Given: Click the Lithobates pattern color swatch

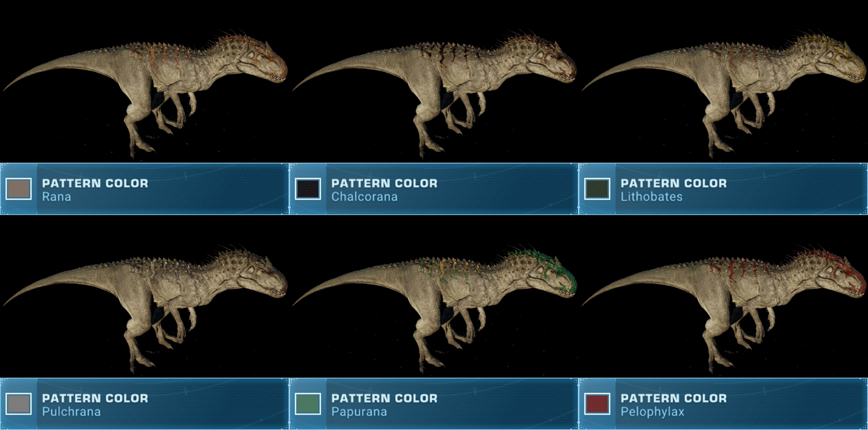Looking at the screenshot, I should [x=597, y=189].
